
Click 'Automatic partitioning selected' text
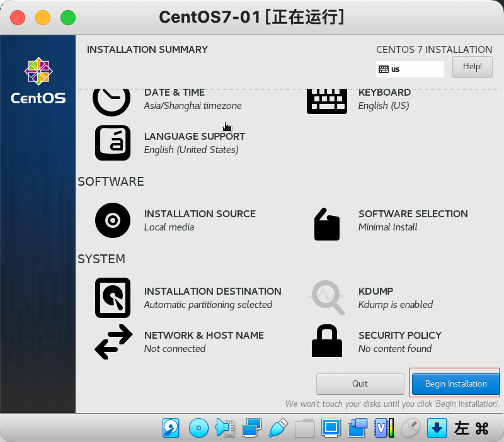pos(208,305)
